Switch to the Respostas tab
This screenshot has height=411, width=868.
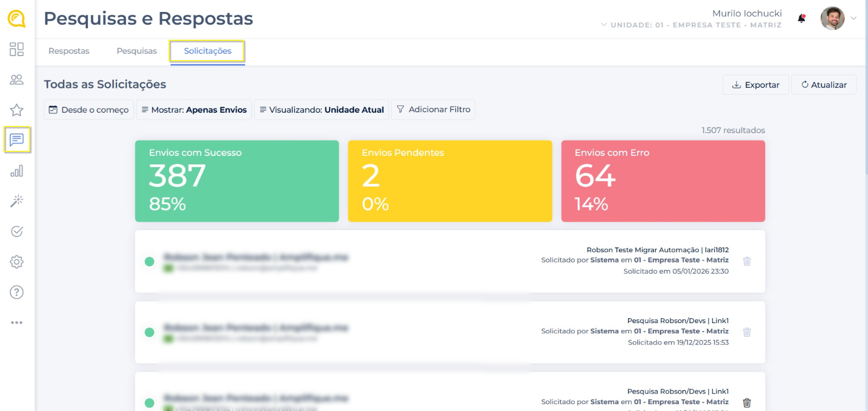[x=69, y=51]
